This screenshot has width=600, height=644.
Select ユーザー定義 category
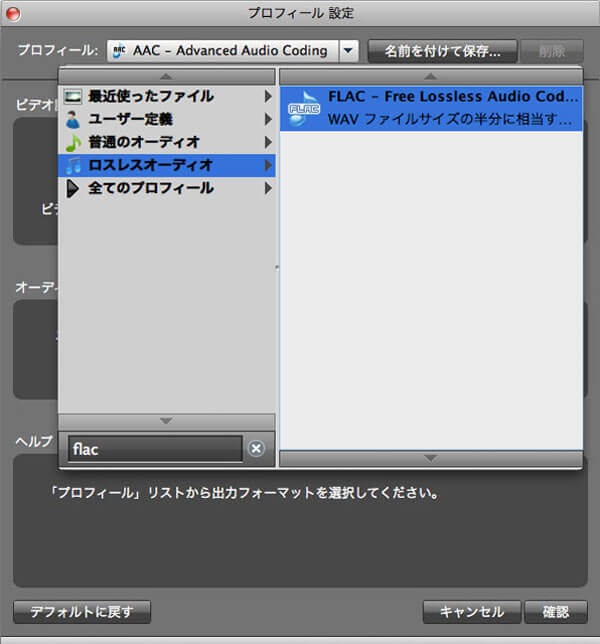[167, 120]
